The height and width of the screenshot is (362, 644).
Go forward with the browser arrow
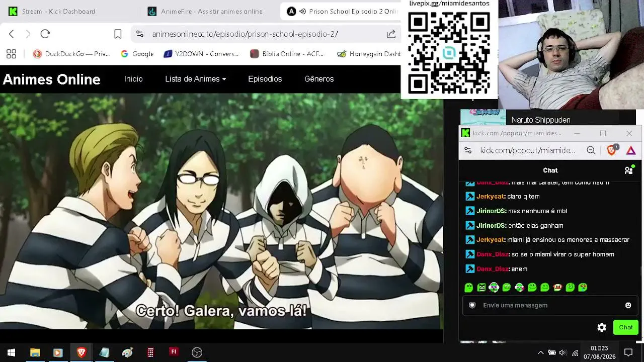[28, 34]
